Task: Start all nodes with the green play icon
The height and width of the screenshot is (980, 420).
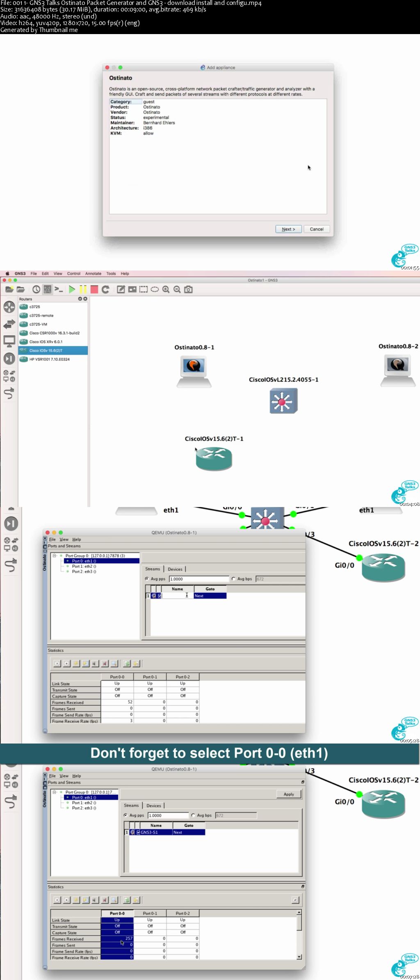Action: [72, 289]
